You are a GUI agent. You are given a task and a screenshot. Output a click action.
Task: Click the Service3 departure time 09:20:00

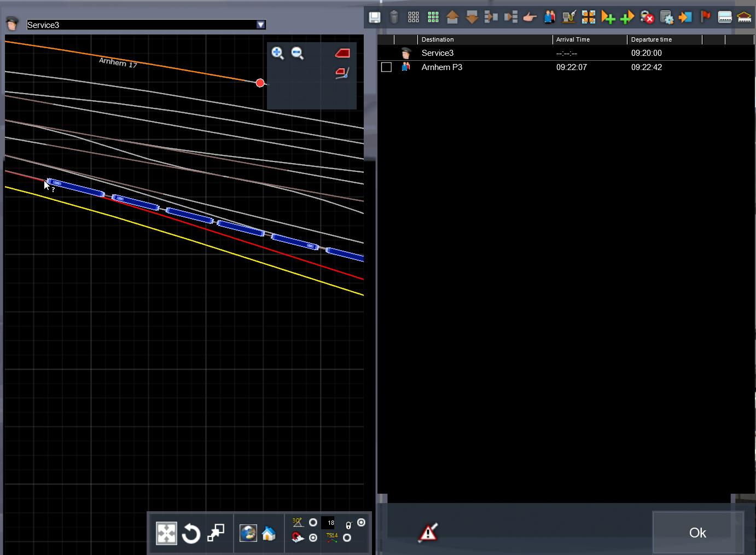(646, 53)
